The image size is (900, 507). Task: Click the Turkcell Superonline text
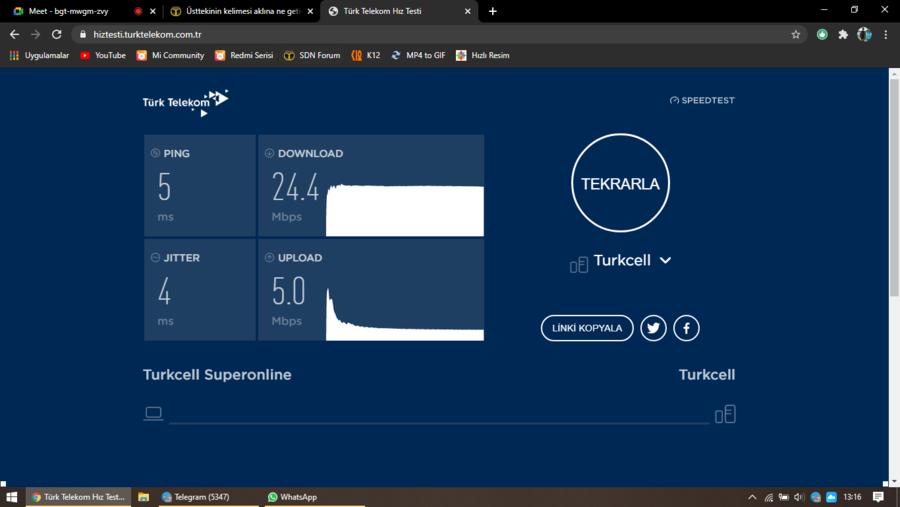(x=217, y=375)
